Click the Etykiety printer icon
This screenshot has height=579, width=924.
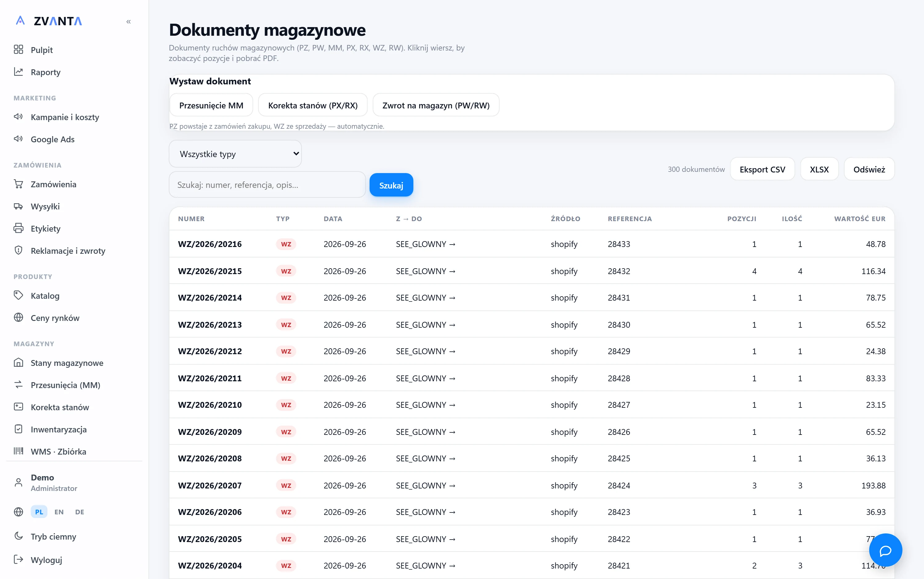18,229
